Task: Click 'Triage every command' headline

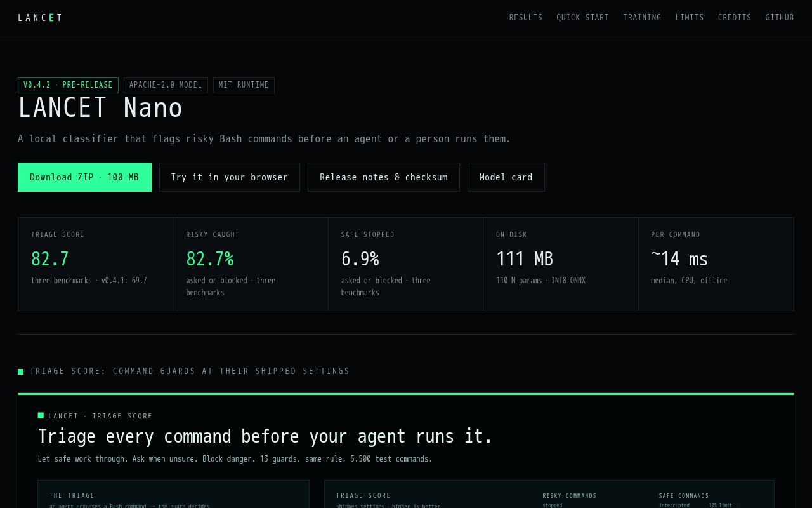Action: [x=265, y=436]
